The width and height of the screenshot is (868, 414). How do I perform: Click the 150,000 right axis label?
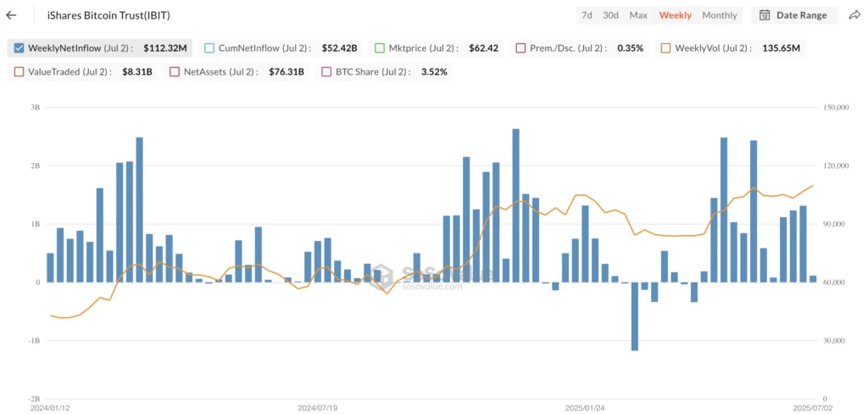click(x=837, y=108)
